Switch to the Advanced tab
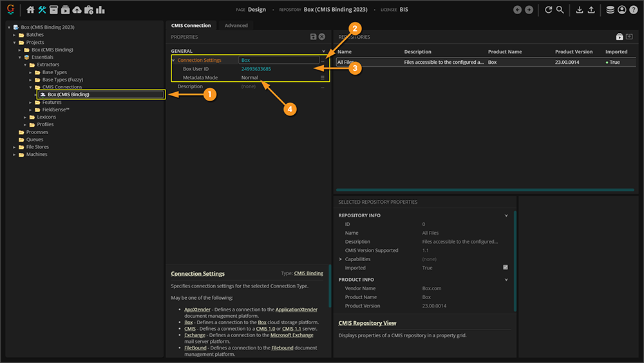644x363 pixels. pos(236,26)
